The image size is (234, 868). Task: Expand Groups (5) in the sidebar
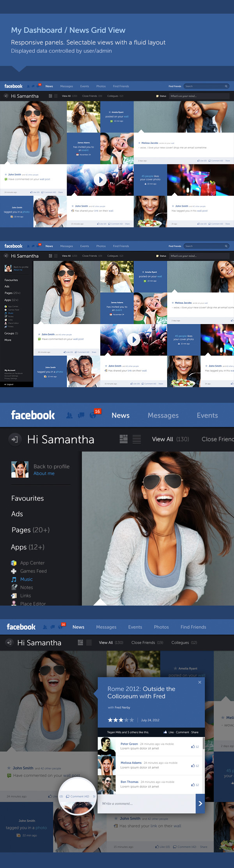[x=11, y=333]
